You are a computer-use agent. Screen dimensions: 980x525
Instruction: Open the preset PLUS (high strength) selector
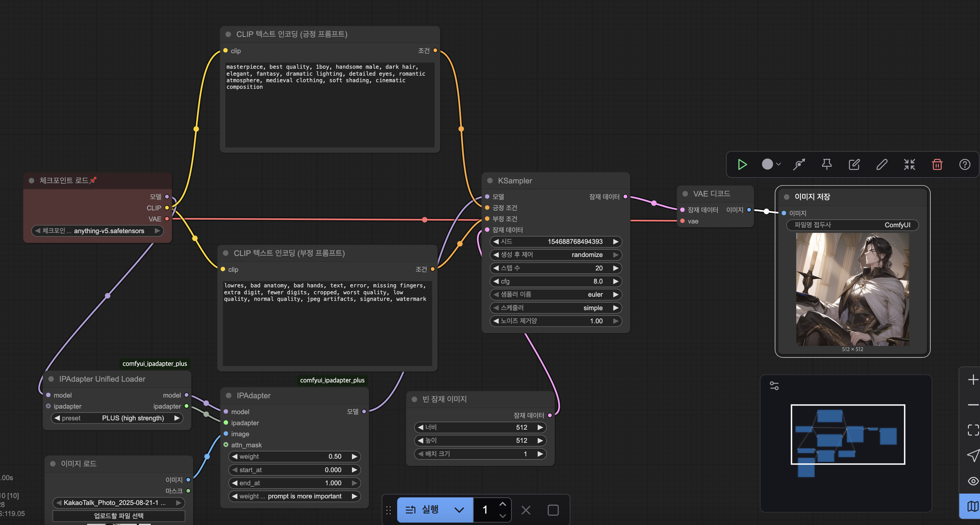(x=117, y=418)
